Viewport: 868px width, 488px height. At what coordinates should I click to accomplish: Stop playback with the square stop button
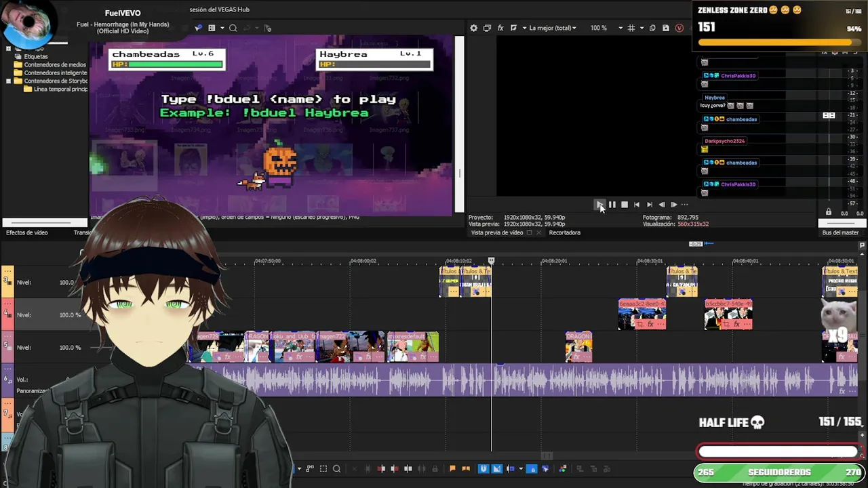625,204
